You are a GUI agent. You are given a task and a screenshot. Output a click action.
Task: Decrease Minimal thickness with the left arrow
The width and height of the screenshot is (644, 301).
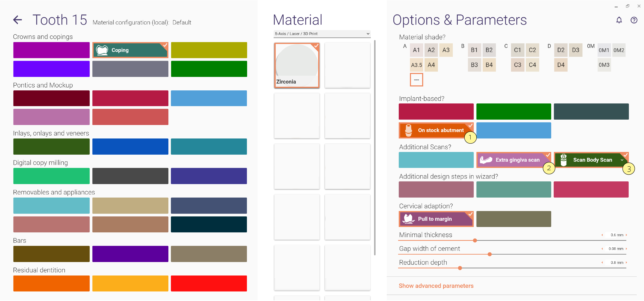[x=602, y=235]
